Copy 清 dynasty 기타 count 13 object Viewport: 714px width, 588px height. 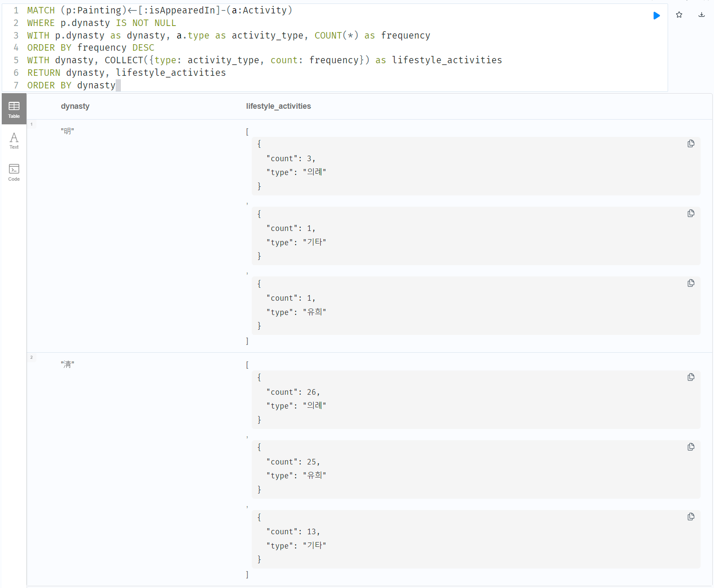[691, 517]
